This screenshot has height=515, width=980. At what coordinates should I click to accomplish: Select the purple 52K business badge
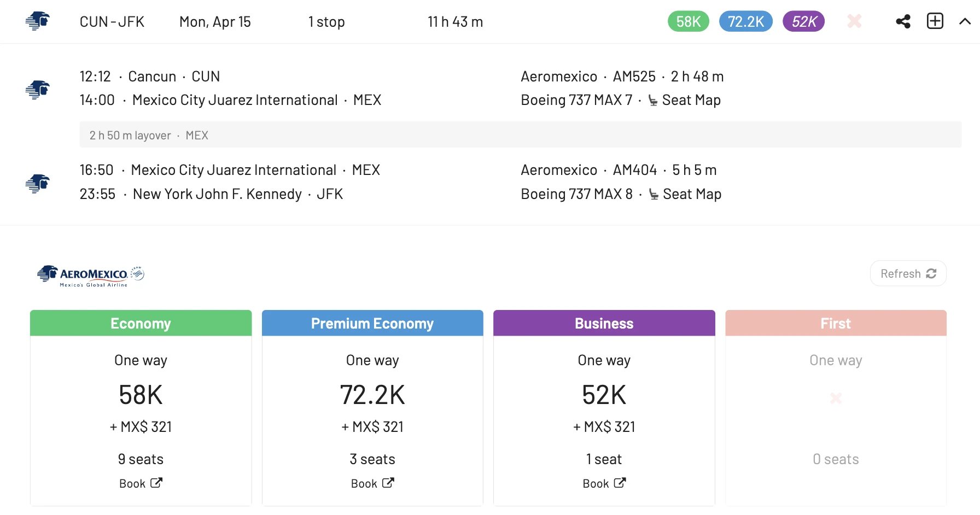point(804,21)
